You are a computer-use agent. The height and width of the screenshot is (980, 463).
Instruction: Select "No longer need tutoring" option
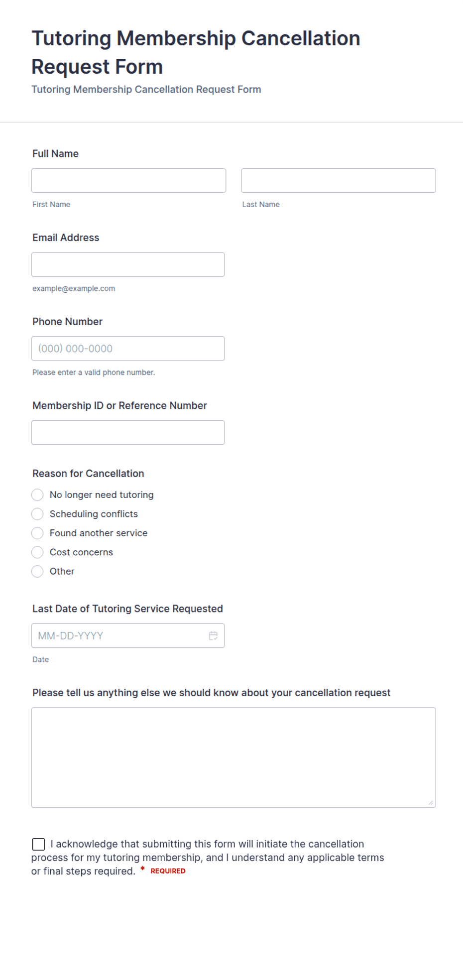(x=37, y=495)
